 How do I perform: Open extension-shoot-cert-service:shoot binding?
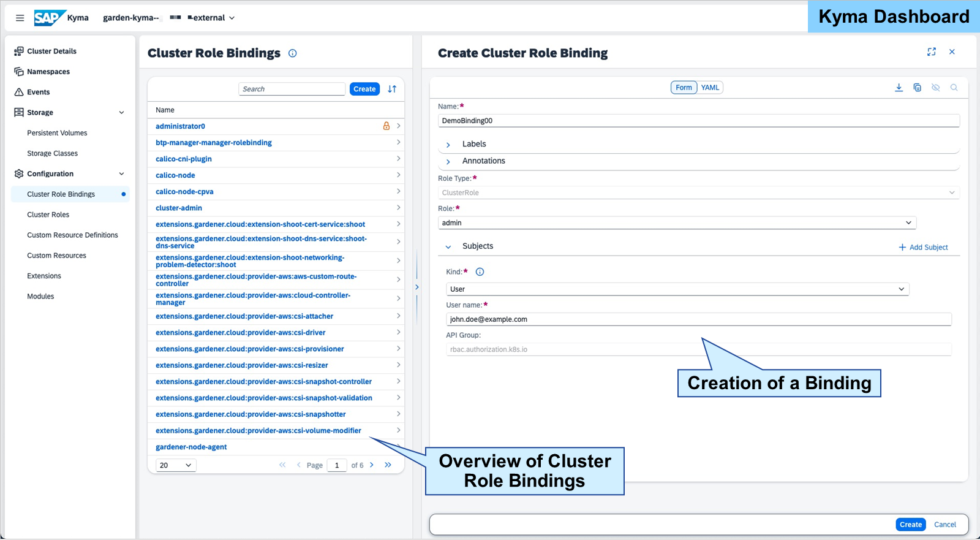(x=260, y=224)
